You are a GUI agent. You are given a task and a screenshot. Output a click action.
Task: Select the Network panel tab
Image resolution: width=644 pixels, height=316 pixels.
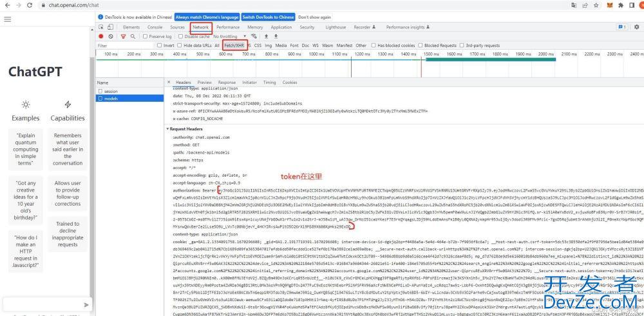(x=201, y=27)
